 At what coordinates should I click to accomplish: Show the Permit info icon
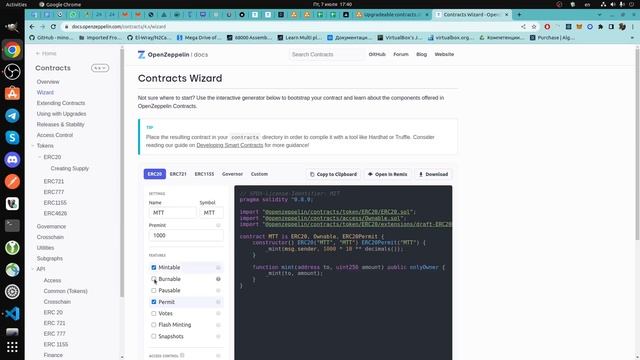tap(218, 302)
